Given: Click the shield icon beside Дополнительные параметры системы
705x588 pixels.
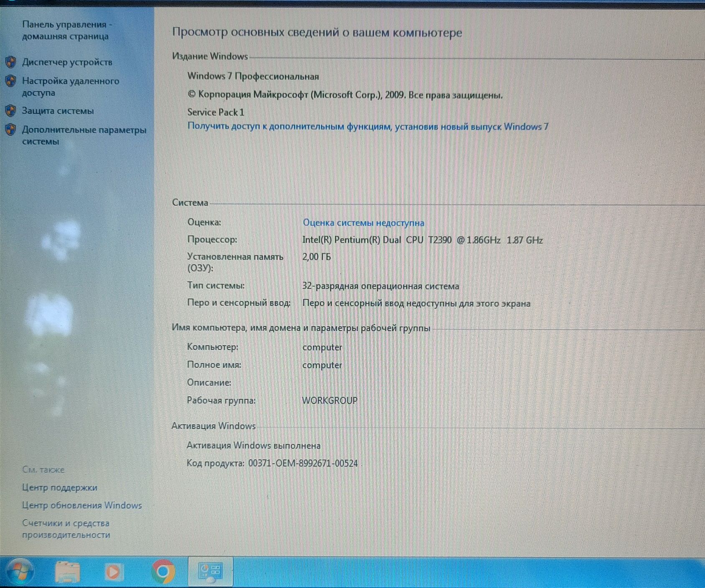Looking at the screenshot, I should [11, 130].
